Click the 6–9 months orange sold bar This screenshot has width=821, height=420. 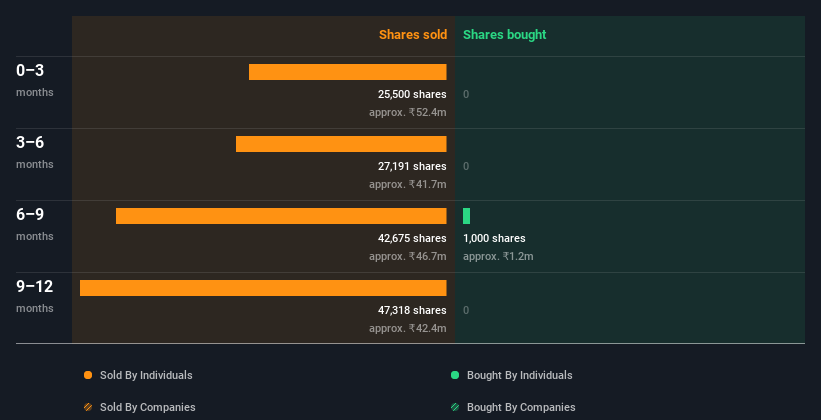click(x=281, y=216)
